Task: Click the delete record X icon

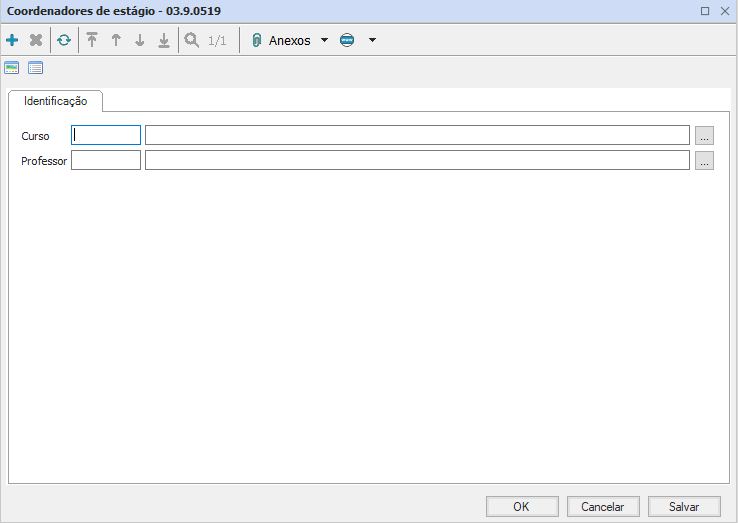Action: tap(36, 41)
